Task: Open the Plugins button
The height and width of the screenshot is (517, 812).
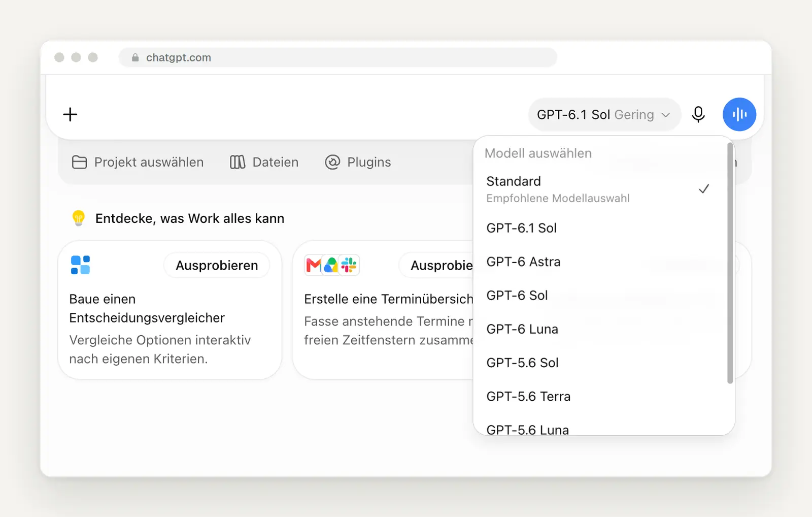Action: pyautogui.click(x=358, y=162)
